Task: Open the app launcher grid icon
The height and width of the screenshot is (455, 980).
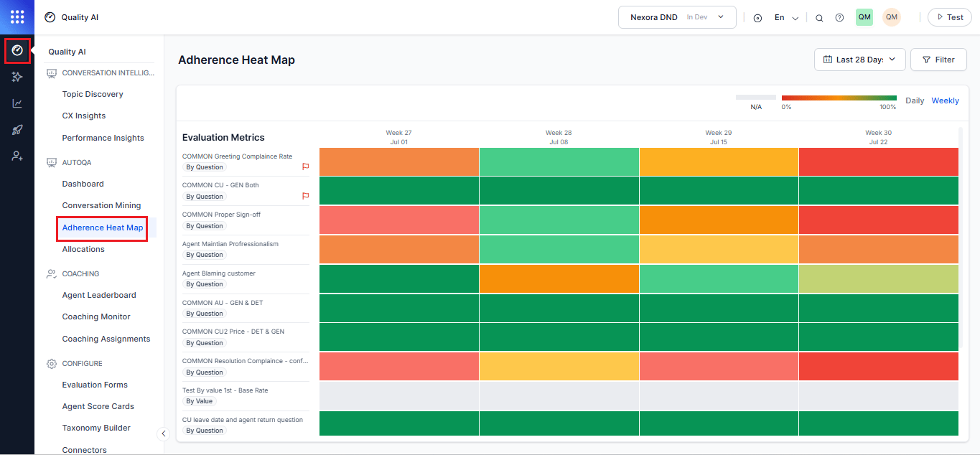Action: [x=17, y=17]
